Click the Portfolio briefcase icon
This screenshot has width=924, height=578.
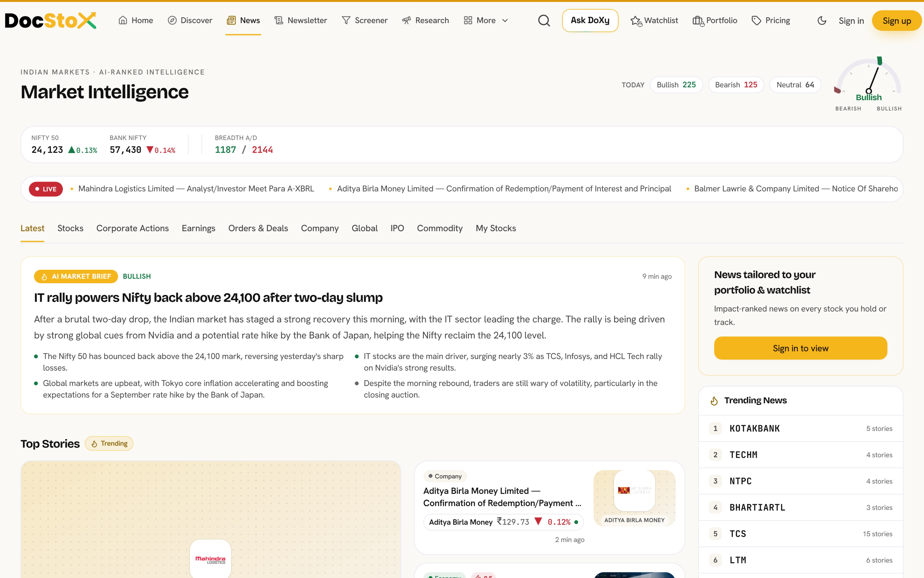pos(698,21)
